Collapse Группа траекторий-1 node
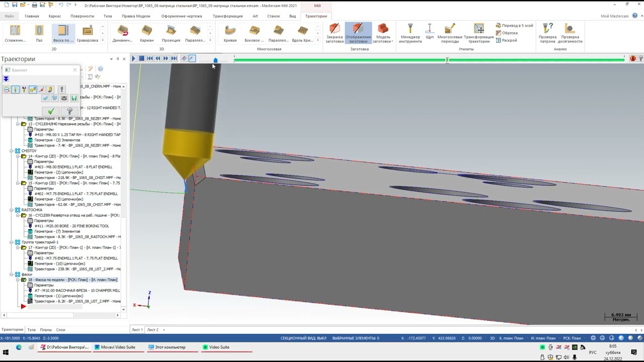This screenshot has height=362, width=644. click(x=12, y=242)
